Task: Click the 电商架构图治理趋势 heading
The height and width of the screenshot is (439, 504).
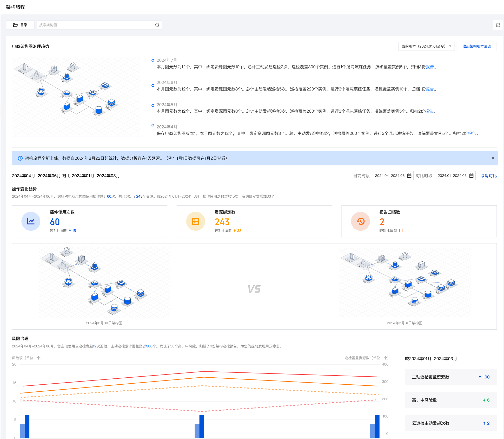Action: [x=31, y=46]
